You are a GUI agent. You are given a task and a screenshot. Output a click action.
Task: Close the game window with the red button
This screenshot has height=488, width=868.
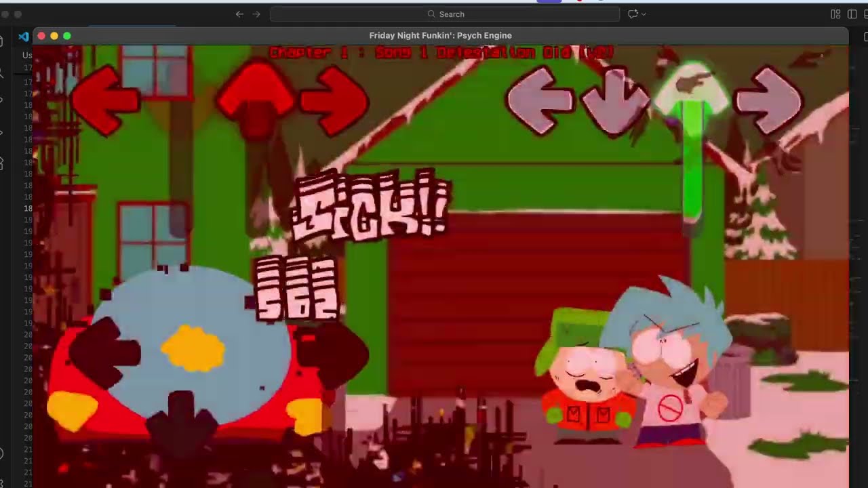click(x=41, y=36)
